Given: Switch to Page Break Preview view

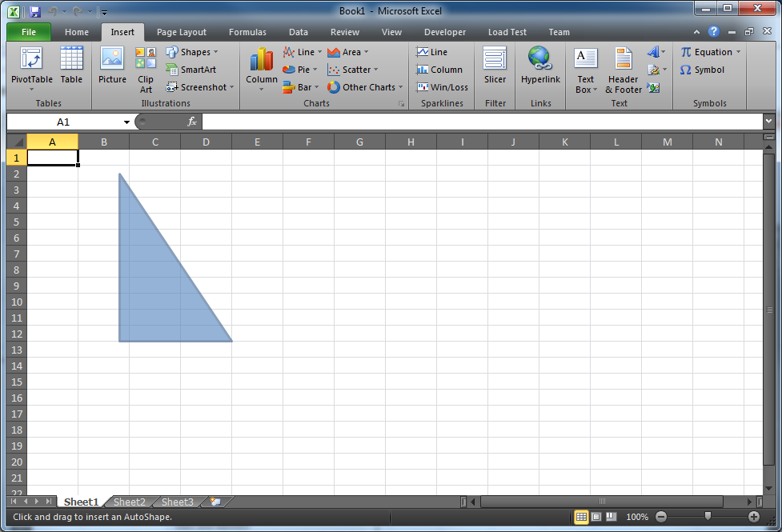Looking at the screenshot, I should pyautogui.click(x=612, y=517).
